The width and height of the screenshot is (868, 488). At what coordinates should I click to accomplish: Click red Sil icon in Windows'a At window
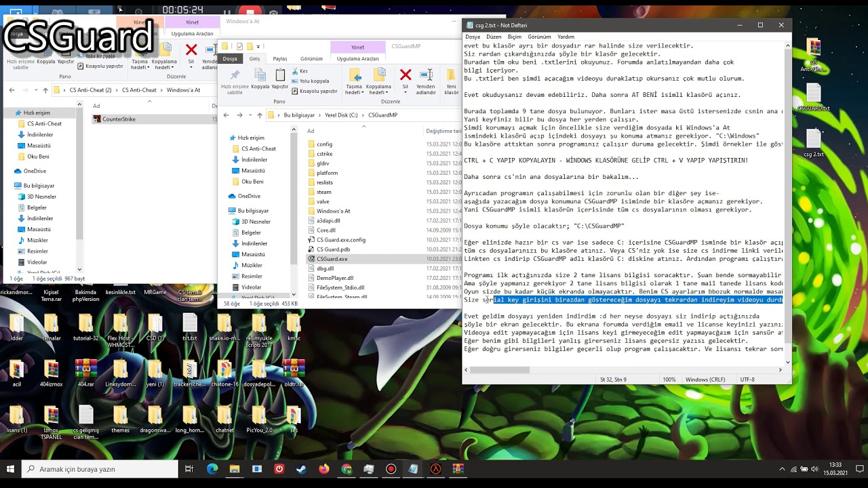pyautogui.click(x=191, y=49)
